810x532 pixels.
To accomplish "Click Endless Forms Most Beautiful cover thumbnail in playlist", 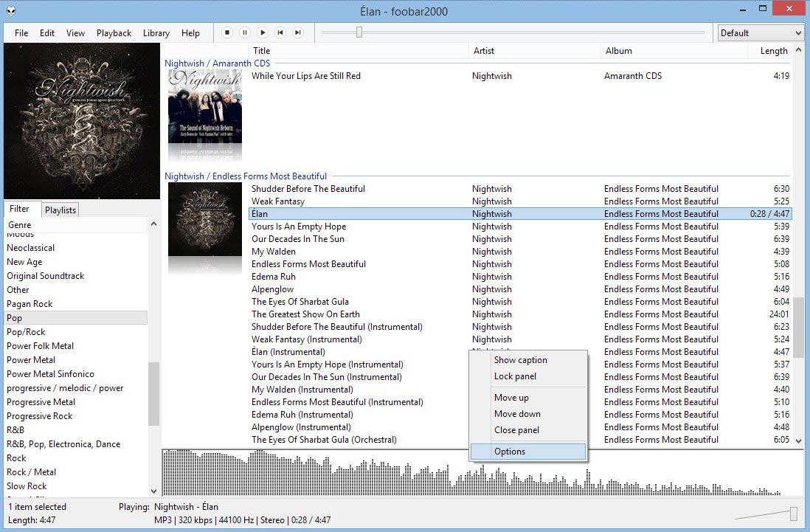I will point(205,220).
